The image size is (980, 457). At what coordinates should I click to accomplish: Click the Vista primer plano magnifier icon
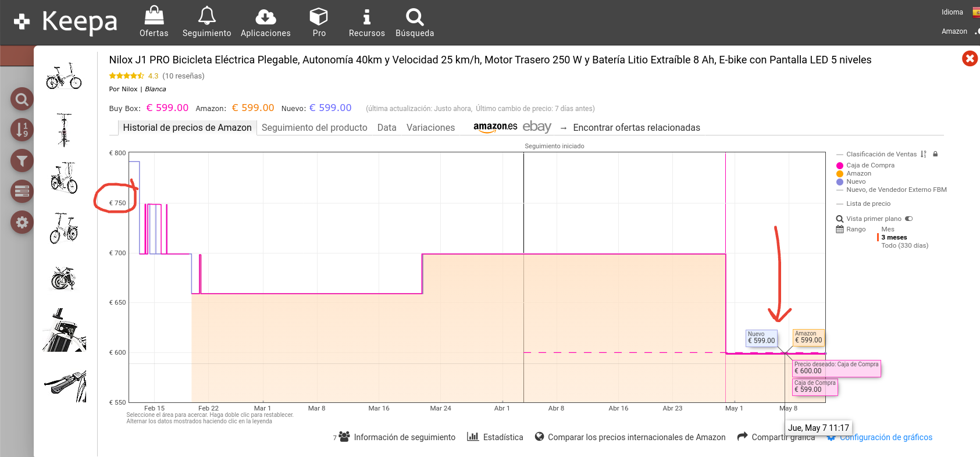click(x=840, y=219)
